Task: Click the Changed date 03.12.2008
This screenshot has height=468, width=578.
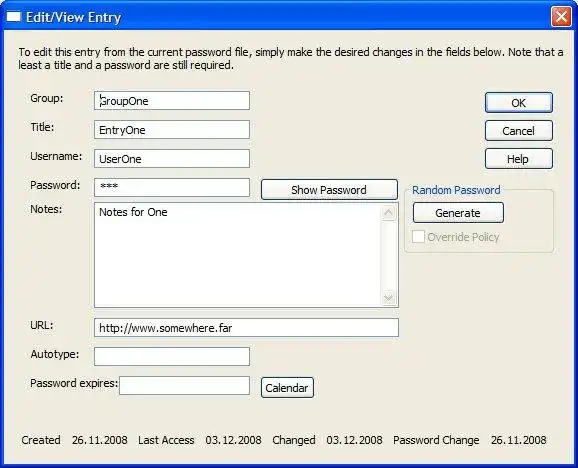Action: pos(354,440)
